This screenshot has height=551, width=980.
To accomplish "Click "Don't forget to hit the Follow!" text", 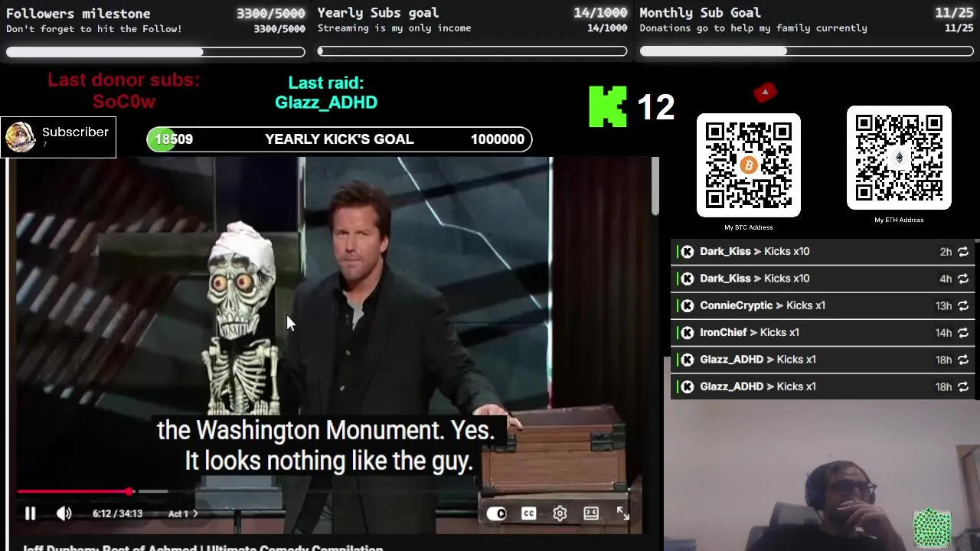I will (x=94, y=29).
